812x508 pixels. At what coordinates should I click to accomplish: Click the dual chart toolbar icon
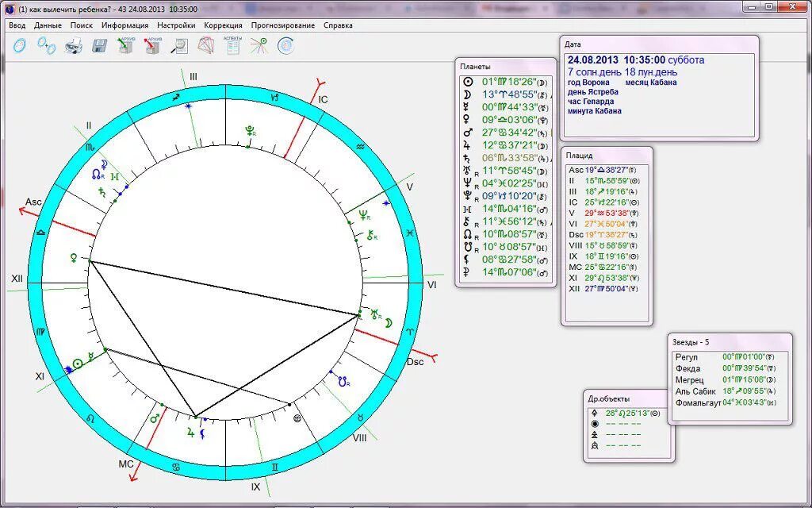(46, 45)
